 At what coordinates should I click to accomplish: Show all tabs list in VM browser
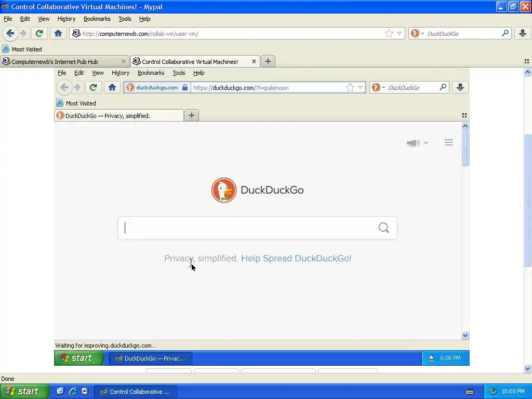click(464, 115)
